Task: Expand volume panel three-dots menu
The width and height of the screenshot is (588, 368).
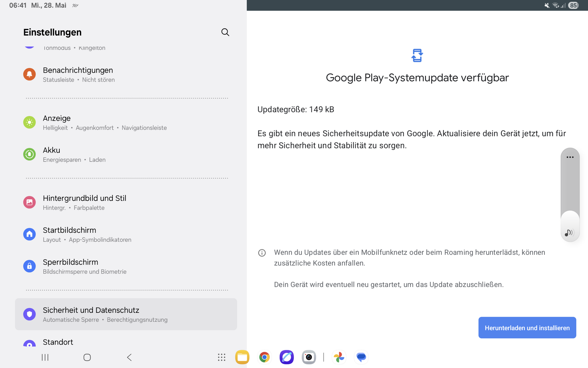Action: tap(570, 157)
